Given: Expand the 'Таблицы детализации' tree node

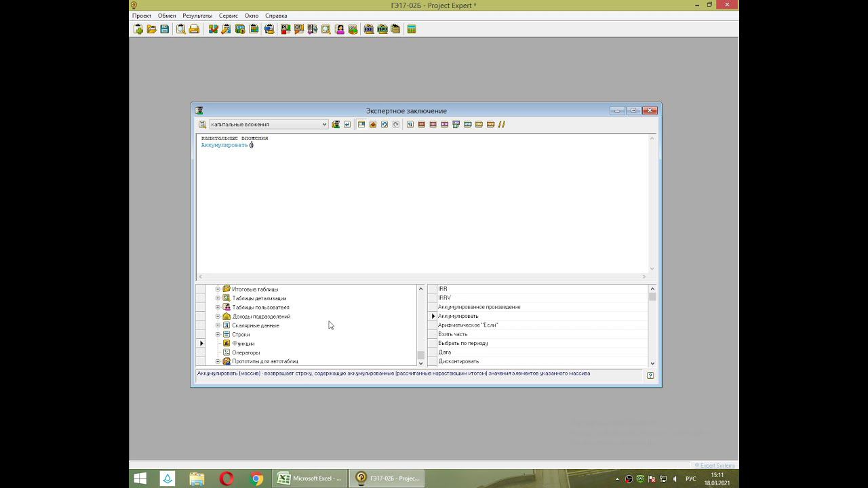Looking at the screenshot, I should 218,298.
